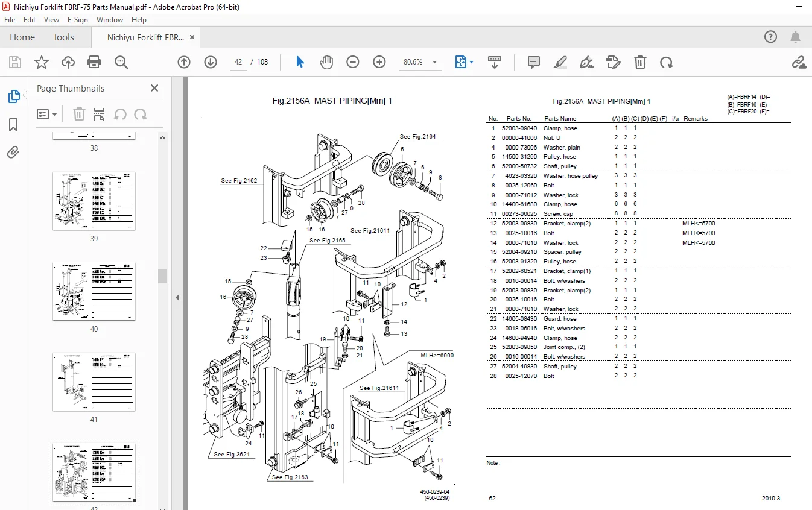Select the highlighter pen tool
This screenshot has width=812, height=510.
(x=560, y=62)
